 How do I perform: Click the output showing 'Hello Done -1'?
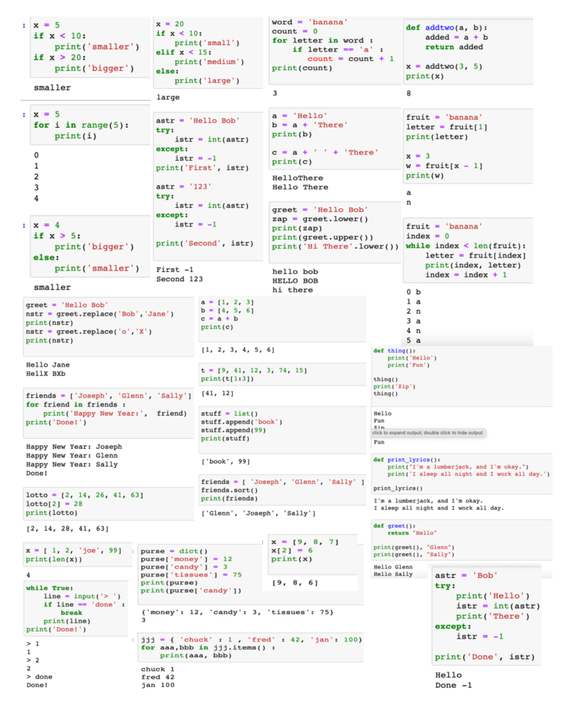[x=453, y=680]
